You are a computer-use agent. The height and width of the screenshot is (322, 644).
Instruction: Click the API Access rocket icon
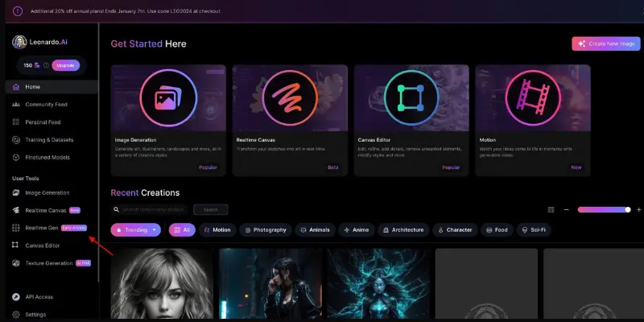[16, 297]
